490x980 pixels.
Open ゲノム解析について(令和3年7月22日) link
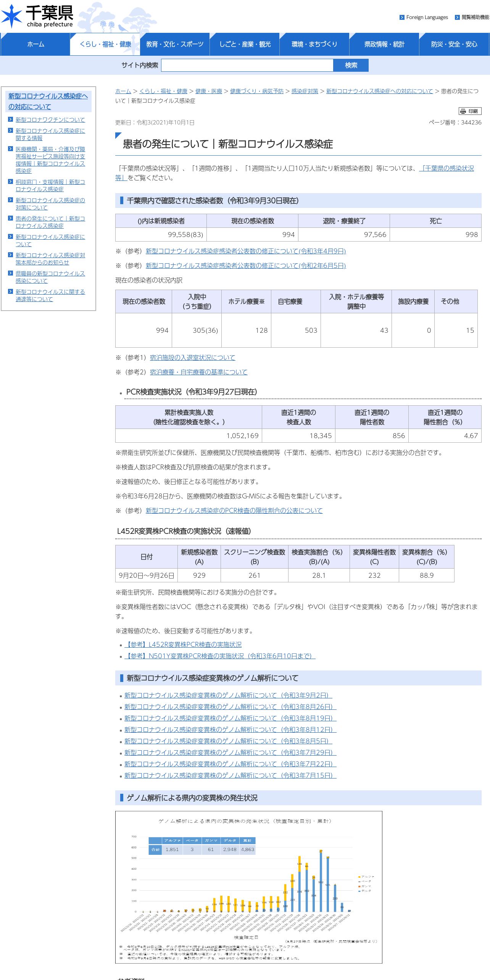click(230, 764)
